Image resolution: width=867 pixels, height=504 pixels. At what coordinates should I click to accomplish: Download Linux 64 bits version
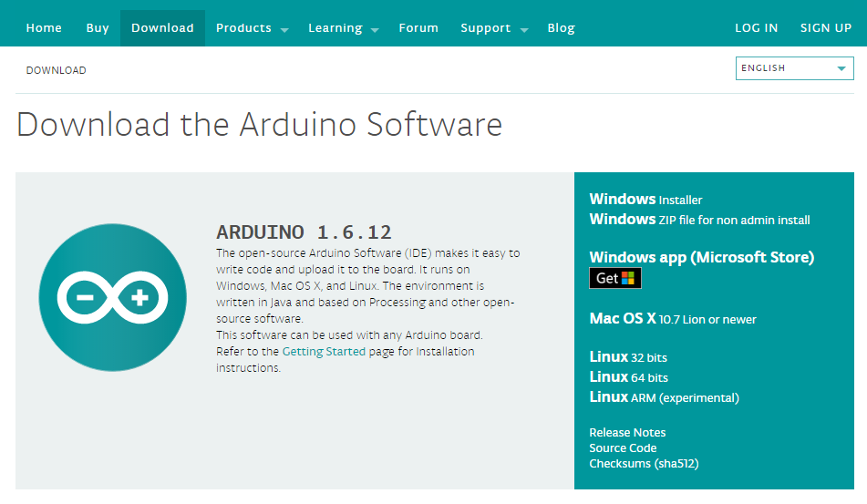click(629, 377)
